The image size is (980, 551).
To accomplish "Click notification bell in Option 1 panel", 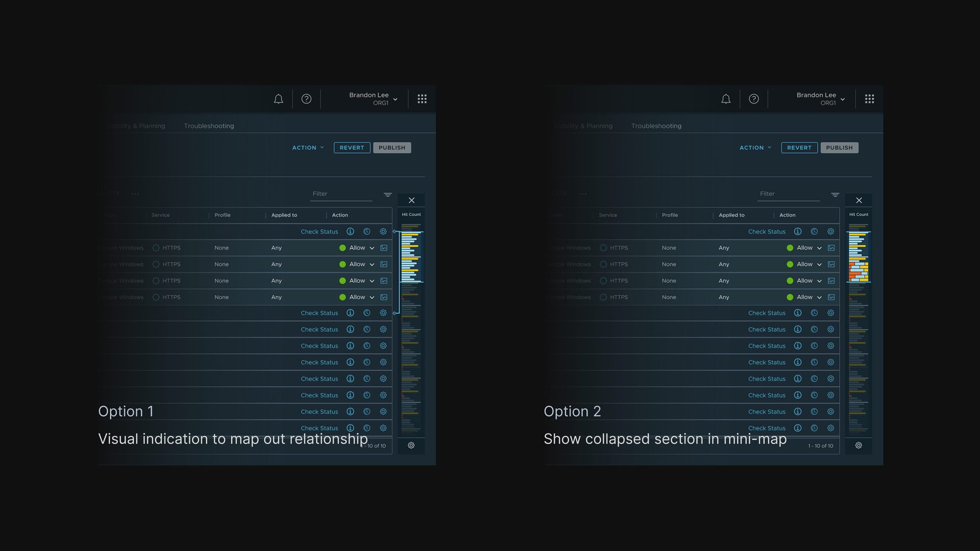I will pyautogui.click(x=278, y=99).
